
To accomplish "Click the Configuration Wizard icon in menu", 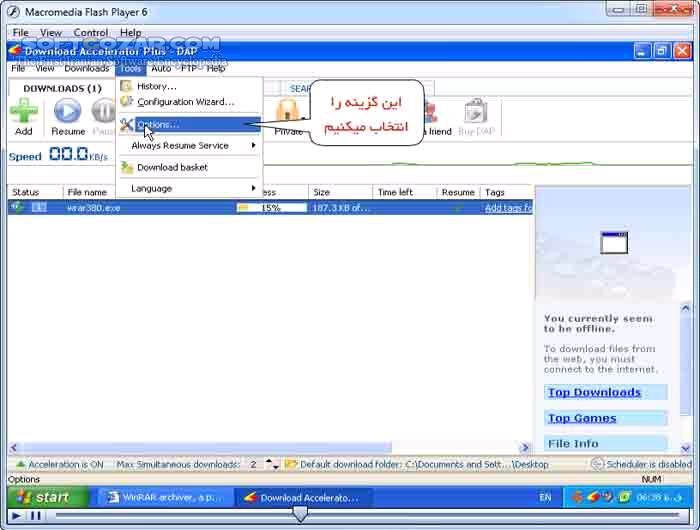I will click(126, 101).
